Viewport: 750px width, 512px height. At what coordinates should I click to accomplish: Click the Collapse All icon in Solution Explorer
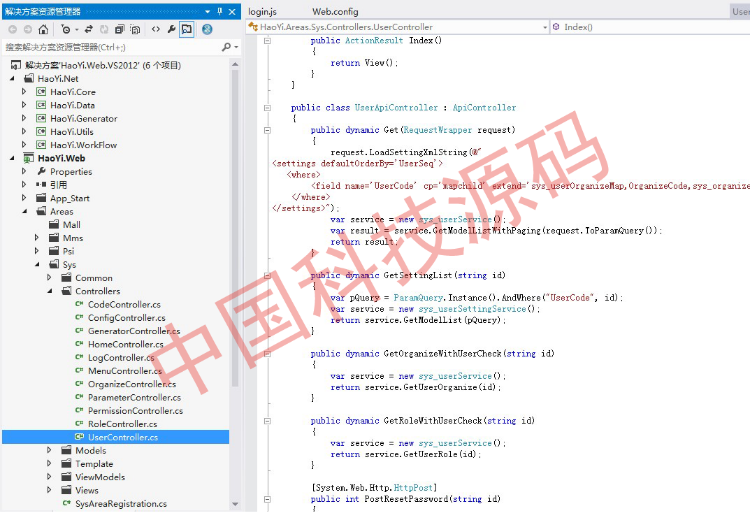(120, 30)
